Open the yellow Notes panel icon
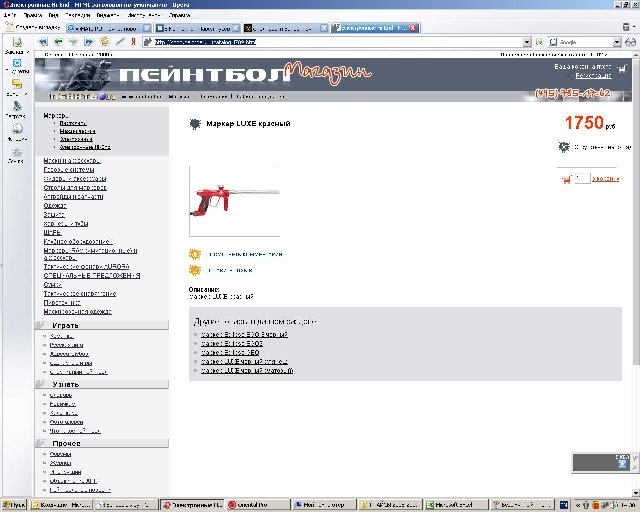Screen dimensions: 640x512 point(17,84)
